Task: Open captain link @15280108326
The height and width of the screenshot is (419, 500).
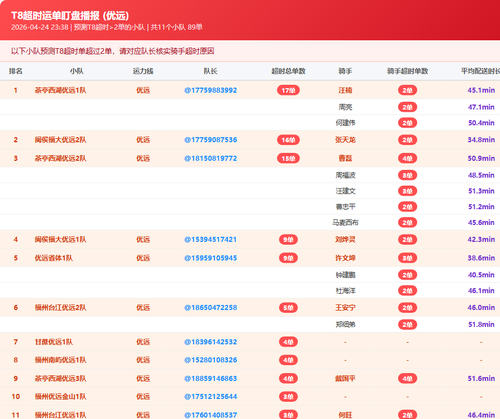Action: (x=211, y=360)
